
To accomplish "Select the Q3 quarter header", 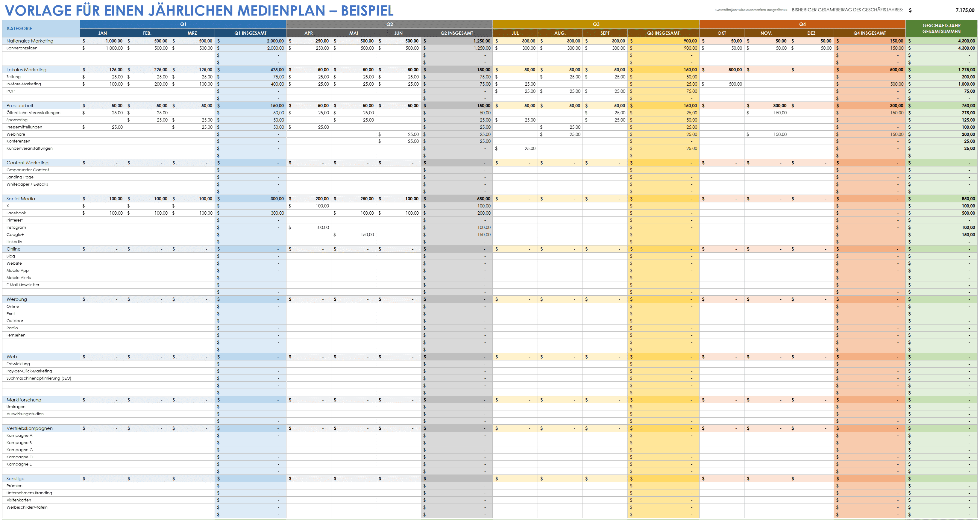I will click(x=596, y=24).
